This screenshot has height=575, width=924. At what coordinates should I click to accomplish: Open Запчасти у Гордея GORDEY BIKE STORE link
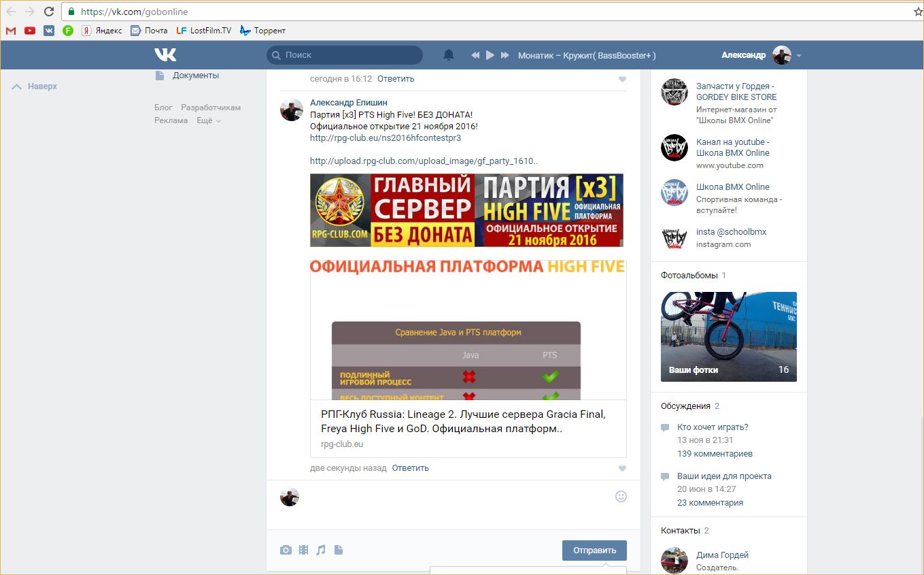[x=736, y=92]
